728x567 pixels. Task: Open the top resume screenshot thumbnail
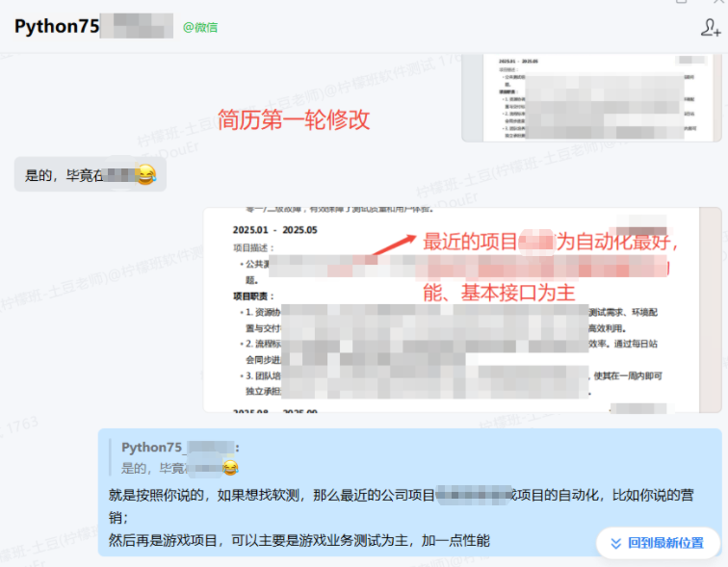point(591,97)
